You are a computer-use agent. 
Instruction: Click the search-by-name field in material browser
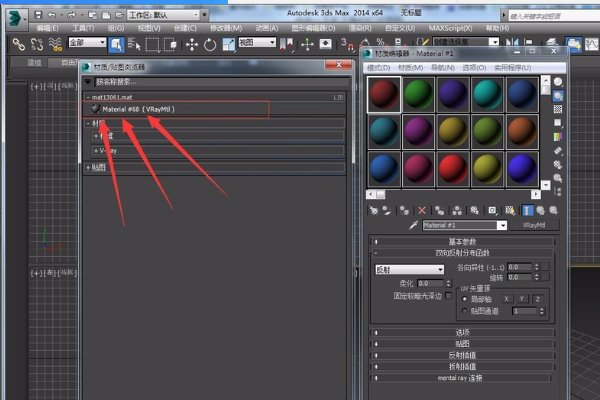pos(222,82)
